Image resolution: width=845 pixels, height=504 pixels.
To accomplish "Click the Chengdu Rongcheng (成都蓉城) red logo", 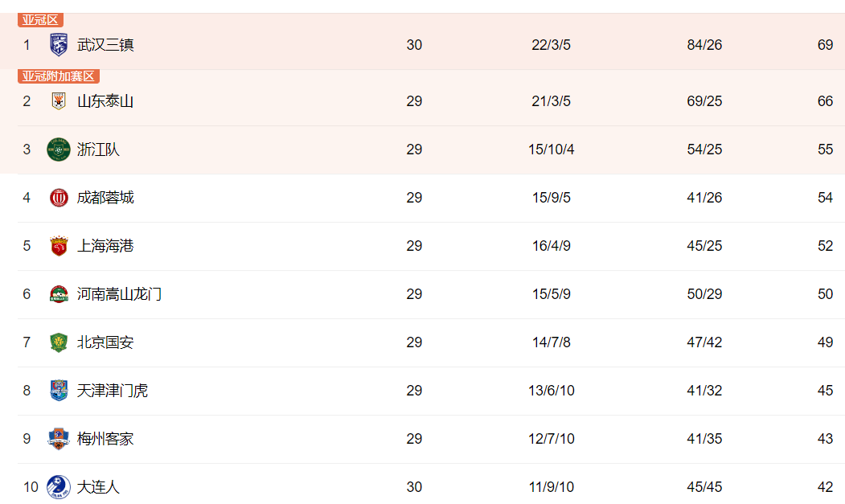I will pyautogui.click(x=59, y=198).
